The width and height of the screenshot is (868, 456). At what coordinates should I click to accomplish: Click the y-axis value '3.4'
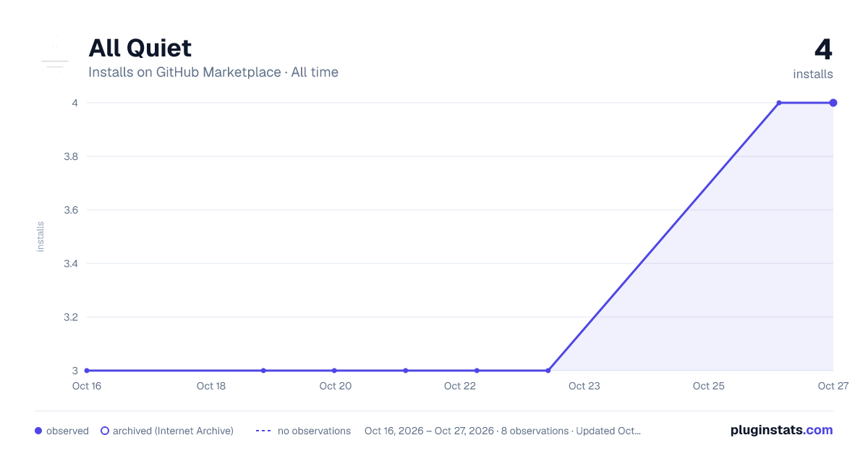tap(71, 263)
